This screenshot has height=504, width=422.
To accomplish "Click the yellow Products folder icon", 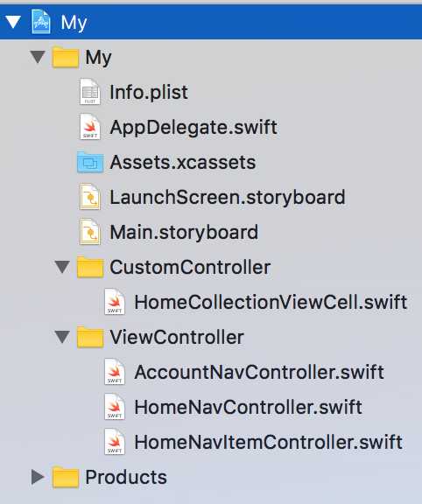I will point(66,478).
